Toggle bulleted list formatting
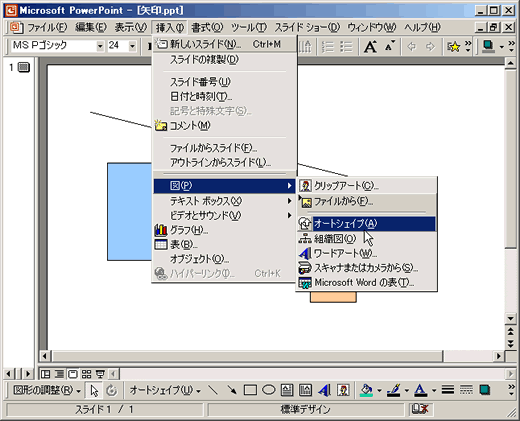The height and width of the screenshot is (421, 520). (x=347, y=47)
